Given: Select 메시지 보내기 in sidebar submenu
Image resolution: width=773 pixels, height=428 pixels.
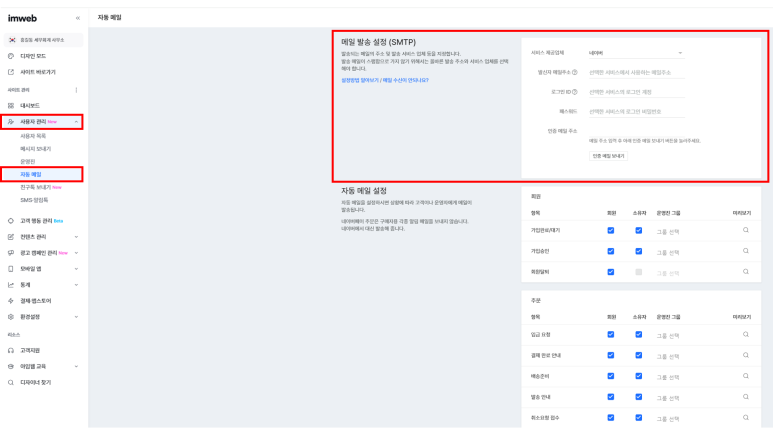Looking at the screenshot, I should (36, 147).
